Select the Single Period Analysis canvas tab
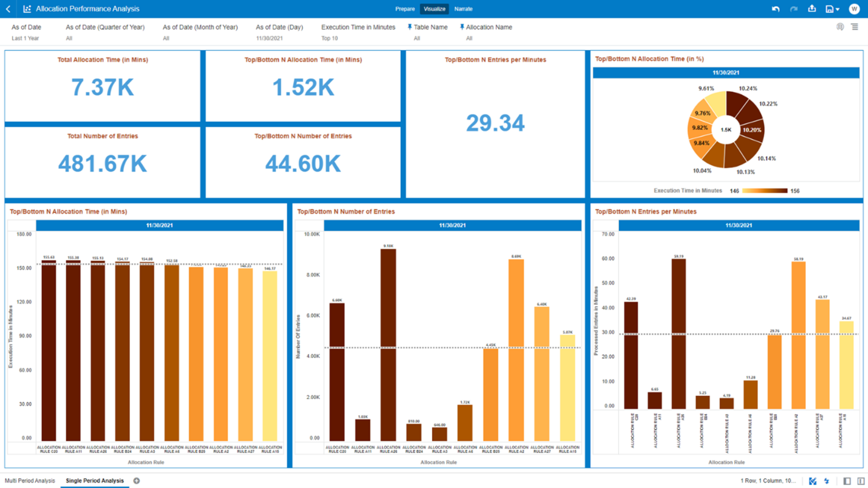This screenshot has width=868, height=488. coord(95,481)
